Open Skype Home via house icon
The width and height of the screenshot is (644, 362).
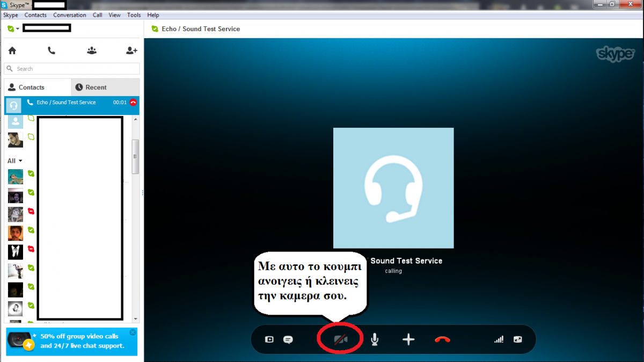pyautogui.click(x=12, y=50)
